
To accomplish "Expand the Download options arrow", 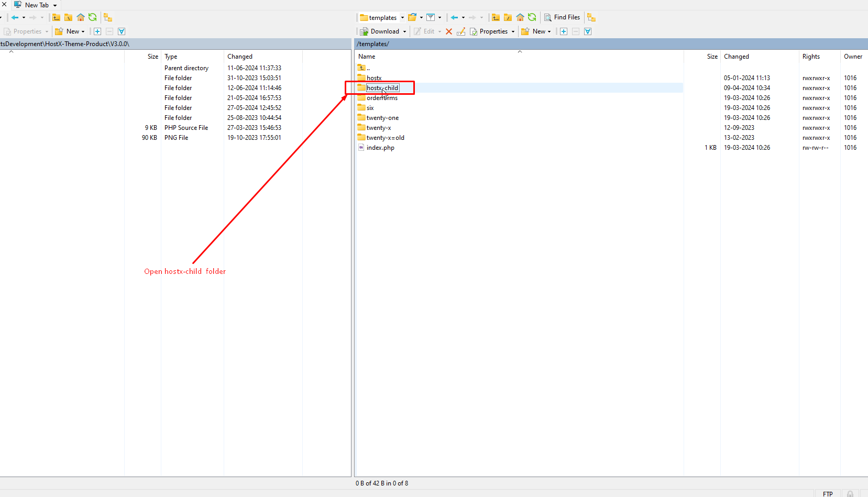I will point(404,31).
